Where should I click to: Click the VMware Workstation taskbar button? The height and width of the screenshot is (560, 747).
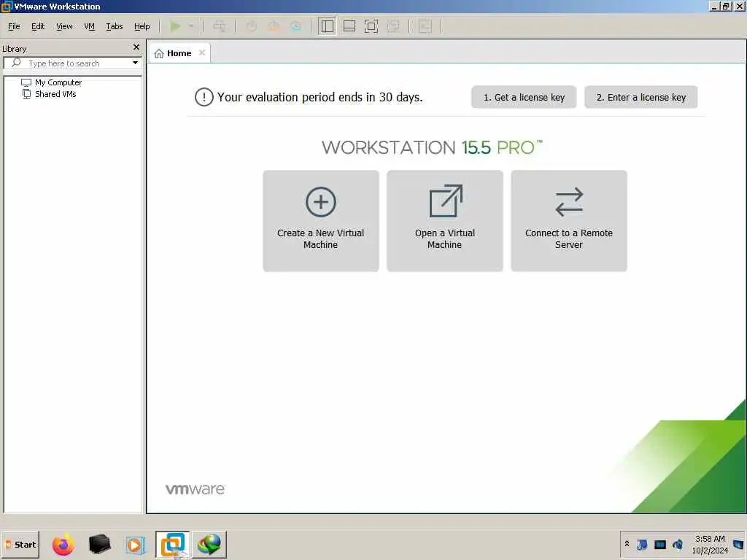tap(172, 545)
